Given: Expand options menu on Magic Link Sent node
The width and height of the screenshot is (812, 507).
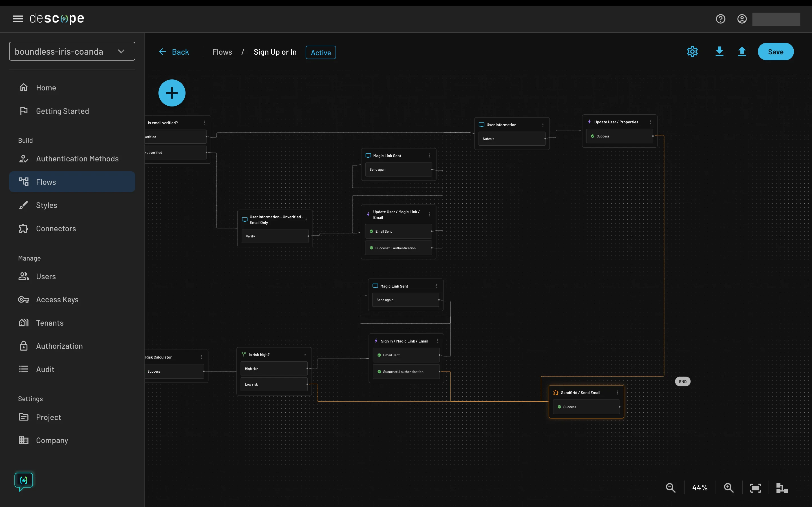Looking at the screenshot, I should [430, 155].
